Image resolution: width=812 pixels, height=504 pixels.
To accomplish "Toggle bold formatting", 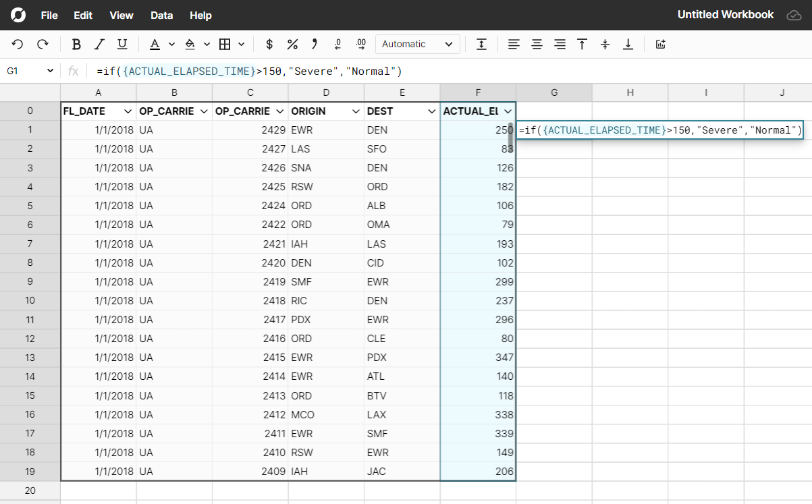I will click(76, 44).
